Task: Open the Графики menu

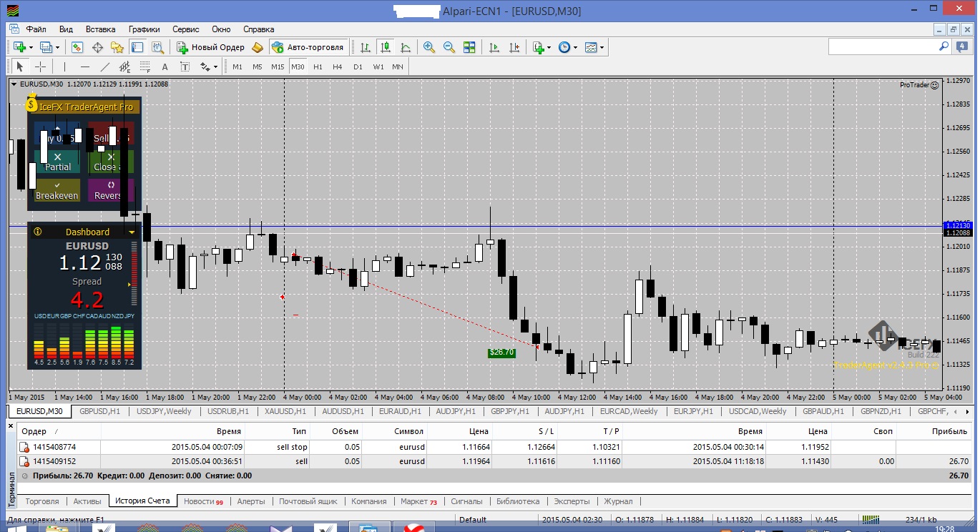Action: point(144,29)
